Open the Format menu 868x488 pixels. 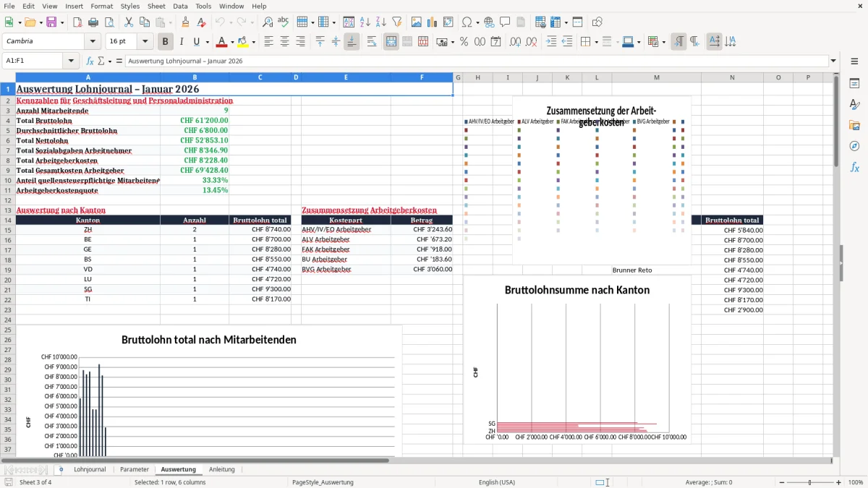coord(101,6)
